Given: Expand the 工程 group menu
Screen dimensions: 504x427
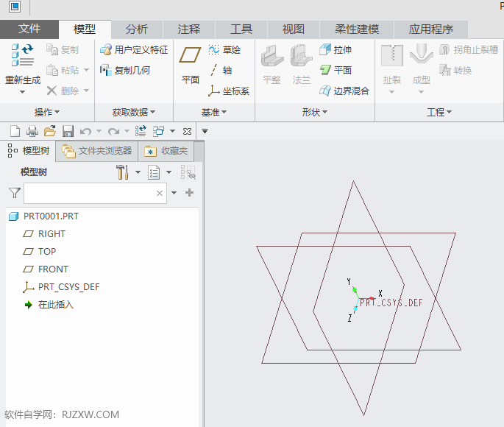Looking at the screenshot, I should 439,112.
